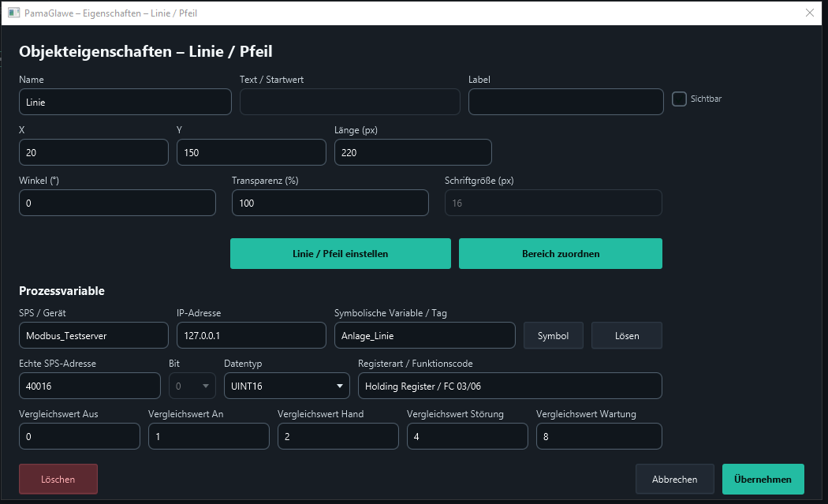Click the Vergleichswert Wartung field
The image size is (828, 504).
pos(599,436)
